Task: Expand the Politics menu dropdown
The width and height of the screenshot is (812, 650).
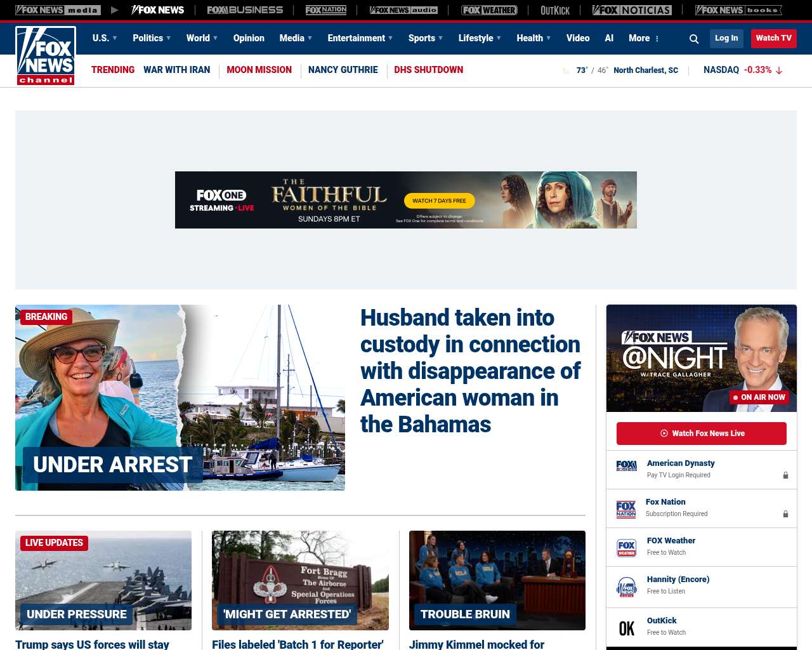Action: (x=152, y=38)
